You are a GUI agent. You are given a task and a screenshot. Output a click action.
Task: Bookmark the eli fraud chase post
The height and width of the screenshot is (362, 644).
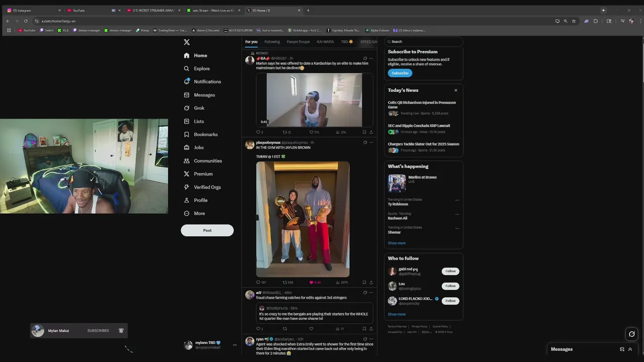click(x=364, y=329)
